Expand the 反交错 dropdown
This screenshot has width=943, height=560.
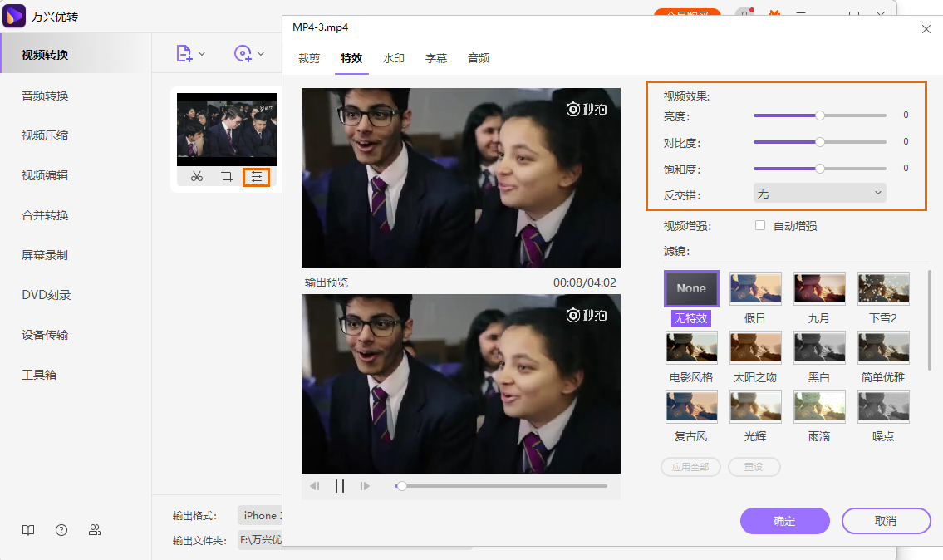[819, 194]
